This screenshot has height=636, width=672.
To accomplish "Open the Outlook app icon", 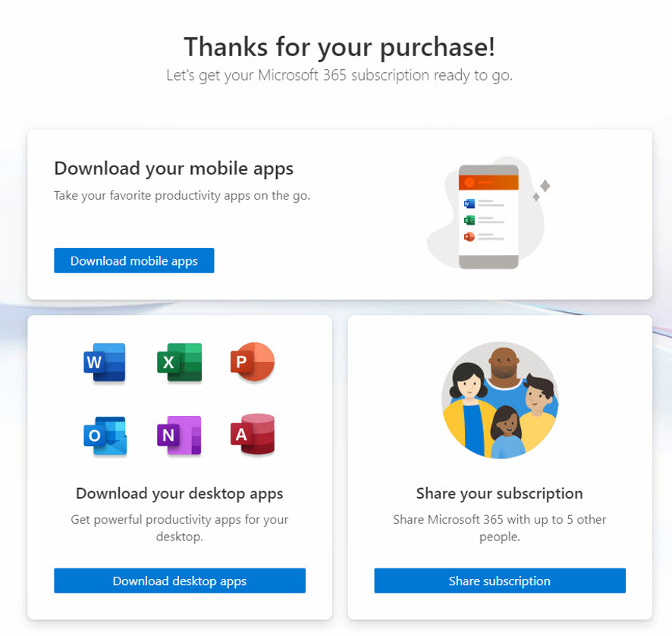I will point(104,434).
